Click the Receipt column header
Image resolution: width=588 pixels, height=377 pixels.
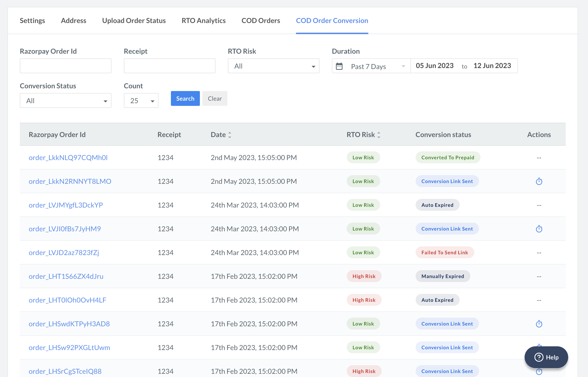tap(169, 135)
